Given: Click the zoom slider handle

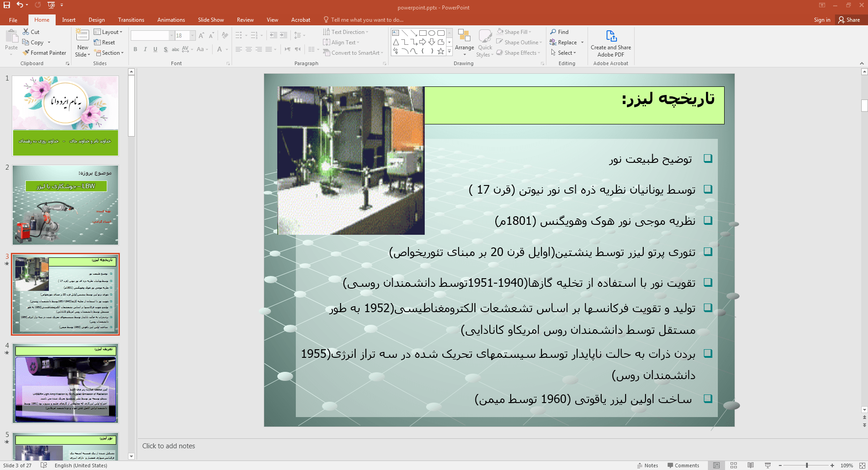Looking at the screenshot, I should [807, 465].
